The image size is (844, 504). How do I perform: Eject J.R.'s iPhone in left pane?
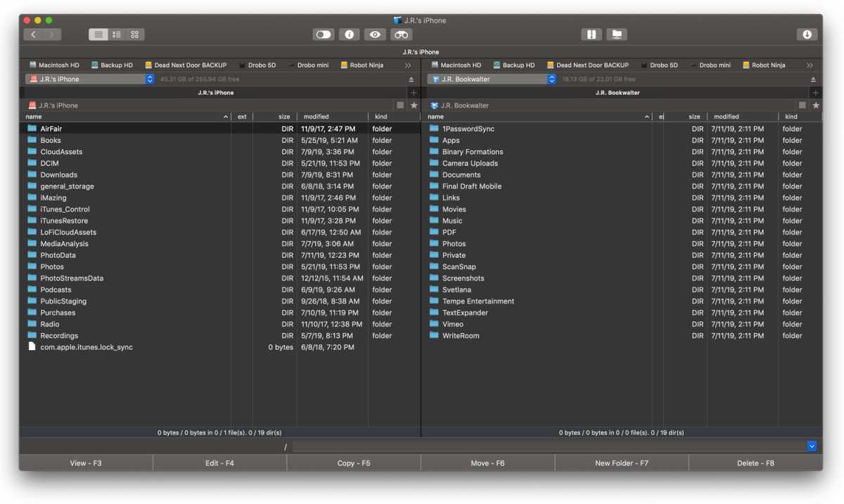point(411,79)
